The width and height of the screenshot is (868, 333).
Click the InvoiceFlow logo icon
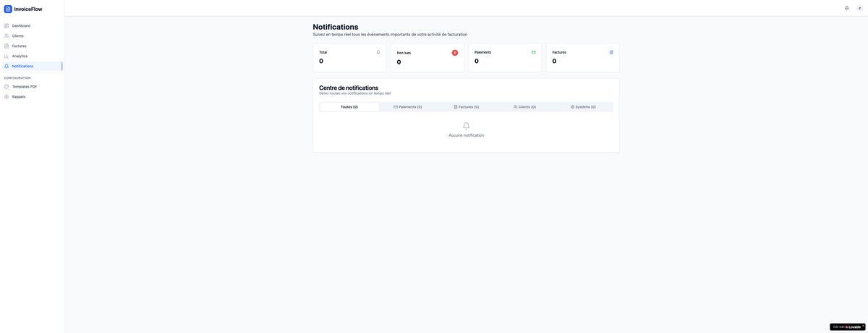8,9
